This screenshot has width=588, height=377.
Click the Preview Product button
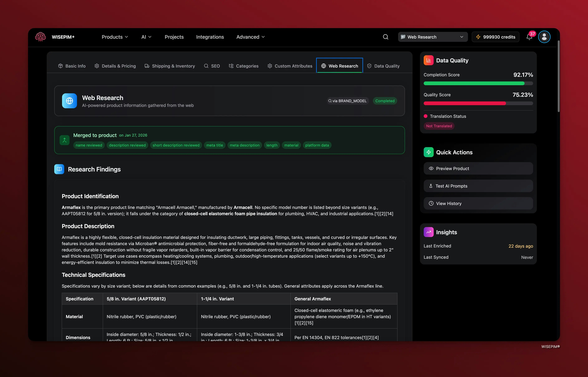point(478,168)
